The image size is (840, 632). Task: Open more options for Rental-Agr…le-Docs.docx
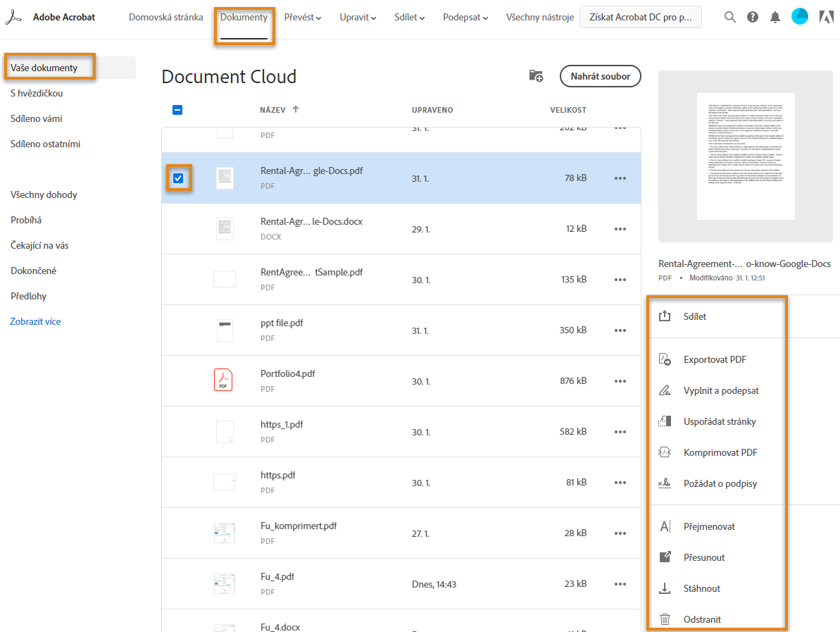[620, 229]
